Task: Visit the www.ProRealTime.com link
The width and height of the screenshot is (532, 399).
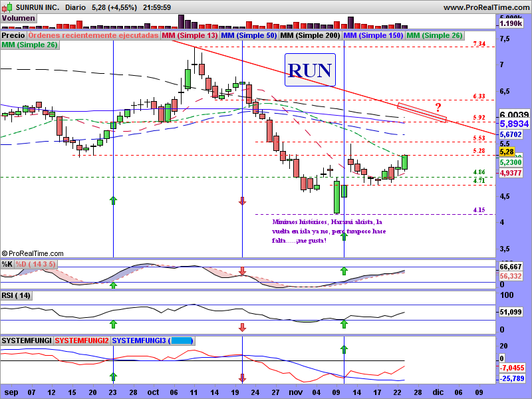Action: click(486, 7)
